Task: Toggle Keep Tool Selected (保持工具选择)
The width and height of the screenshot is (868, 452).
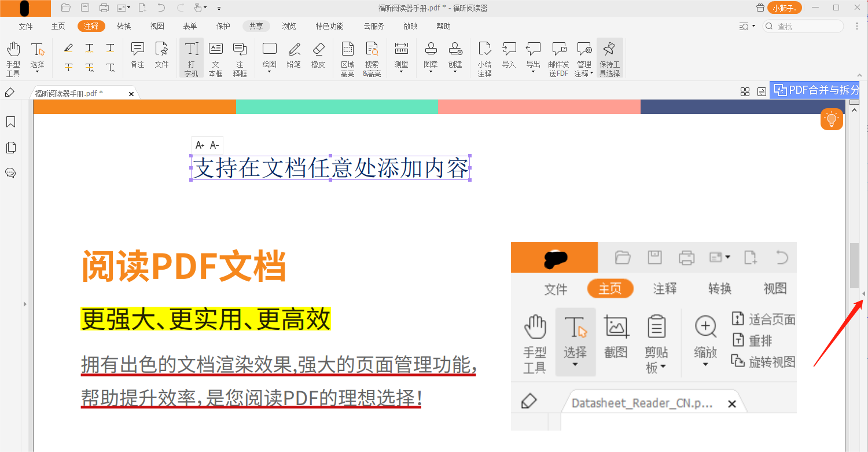Action: pos(609,58)
